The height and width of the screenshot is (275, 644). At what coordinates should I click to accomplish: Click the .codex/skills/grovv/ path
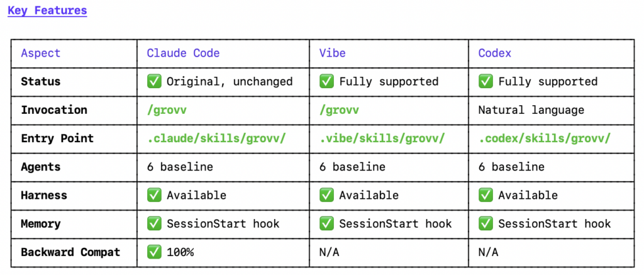click(x=545, y=138)
